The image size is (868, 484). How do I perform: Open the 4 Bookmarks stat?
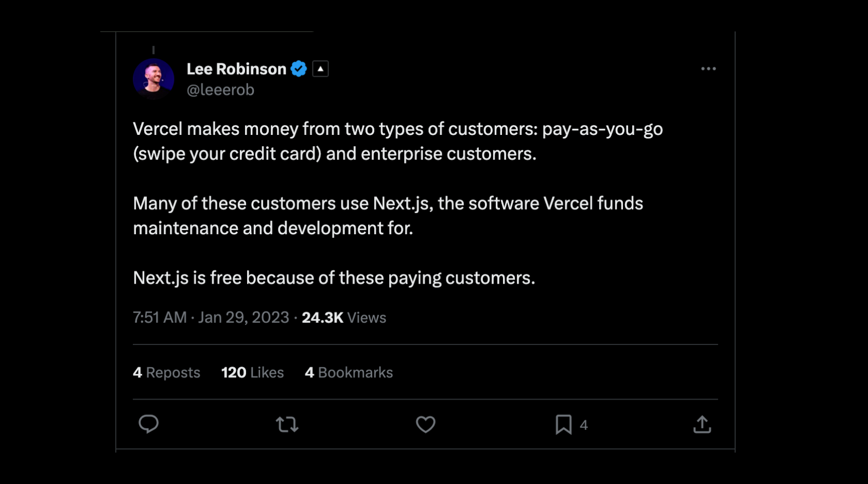[349, 373]
